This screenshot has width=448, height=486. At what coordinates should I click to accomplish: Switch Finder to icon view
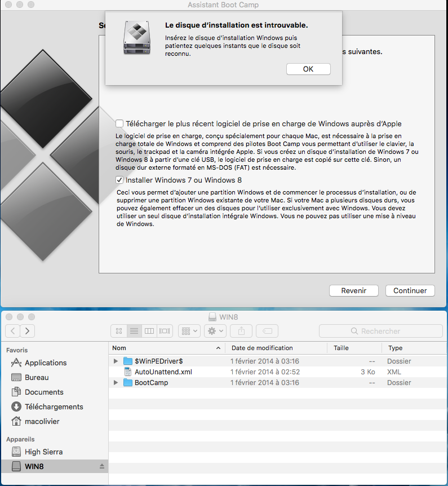(119, 331)
